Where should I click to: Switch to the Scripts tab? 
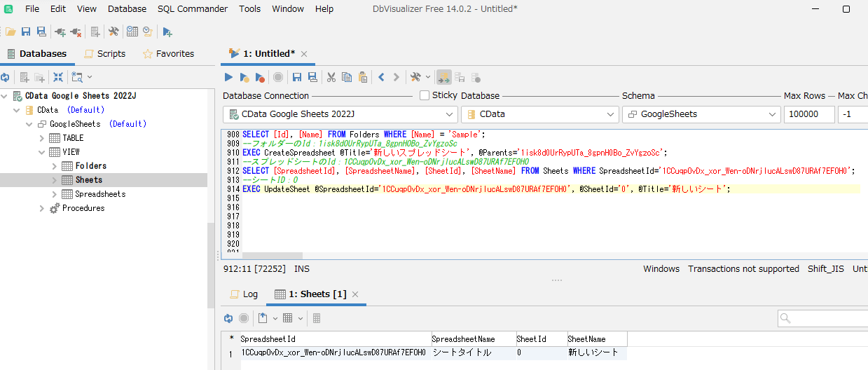coord(104,54)
